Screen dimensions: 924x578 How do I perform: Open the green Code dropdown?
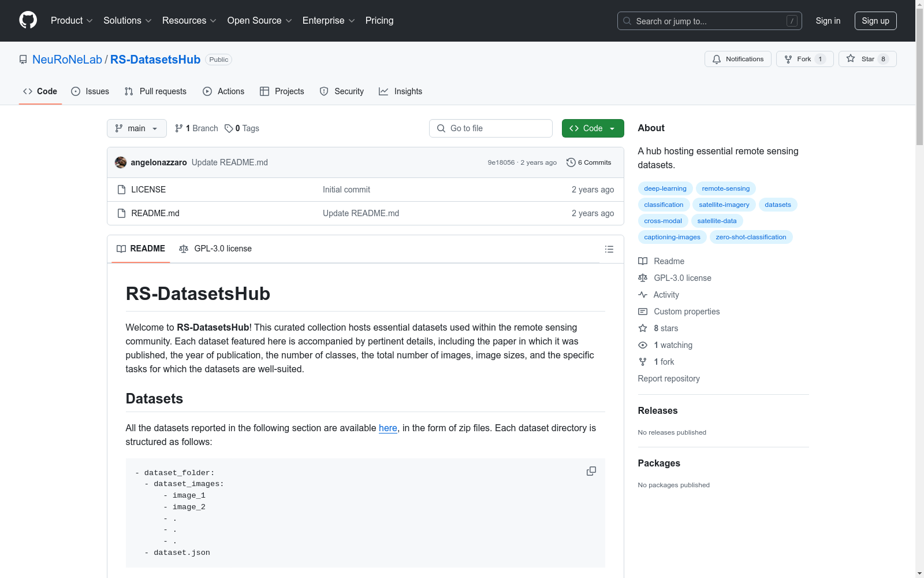[593, 128]
